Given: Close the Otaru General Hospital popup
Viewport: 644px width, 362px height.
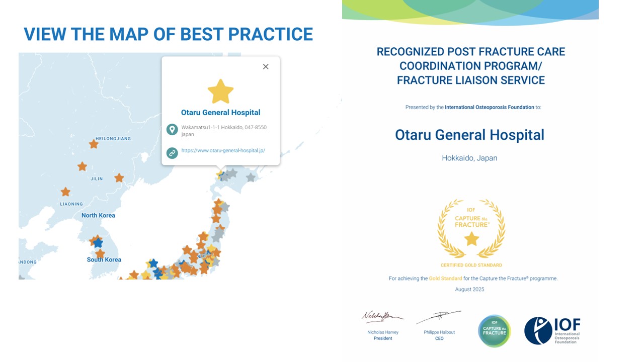Looking at the screenshot, I should 266,67.
